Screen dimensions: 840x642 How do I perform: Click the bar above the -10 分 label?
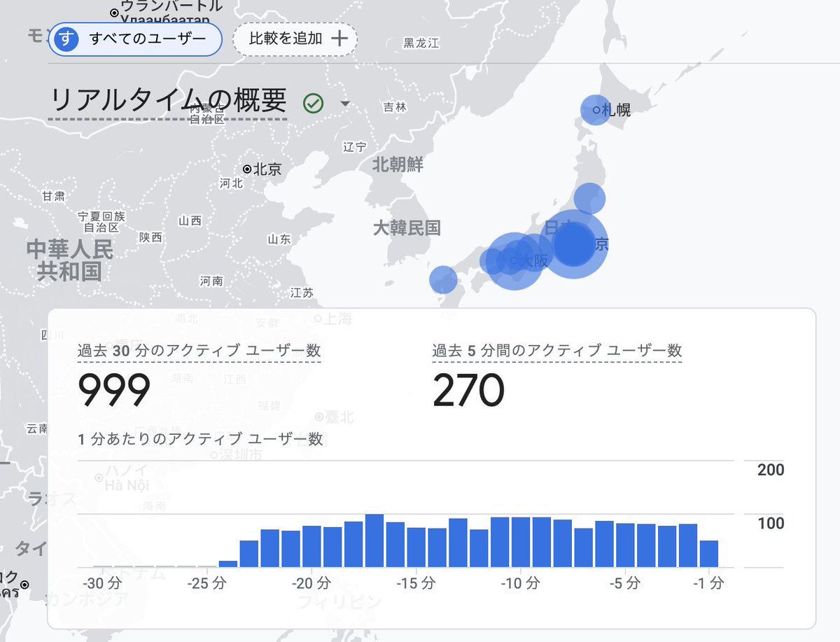pos(521,543)
